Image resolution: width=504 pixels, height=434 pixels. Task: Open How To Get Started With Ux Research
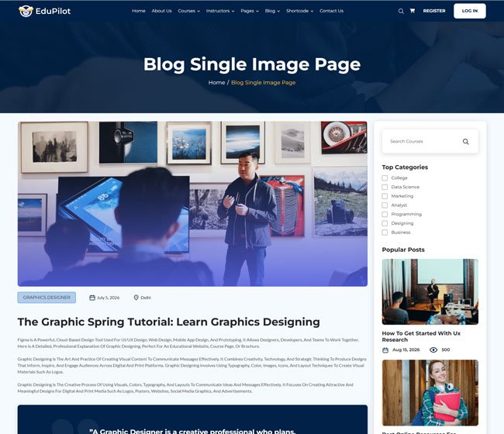[421, 336]
